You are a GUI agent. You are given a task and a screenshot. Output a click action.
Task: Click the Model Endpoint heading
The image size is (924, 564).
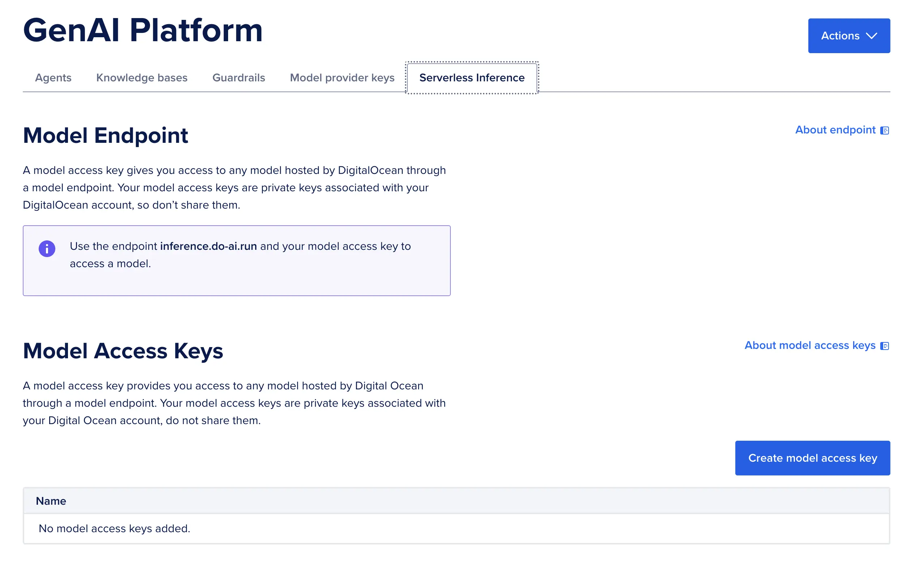tap(105, 135)
